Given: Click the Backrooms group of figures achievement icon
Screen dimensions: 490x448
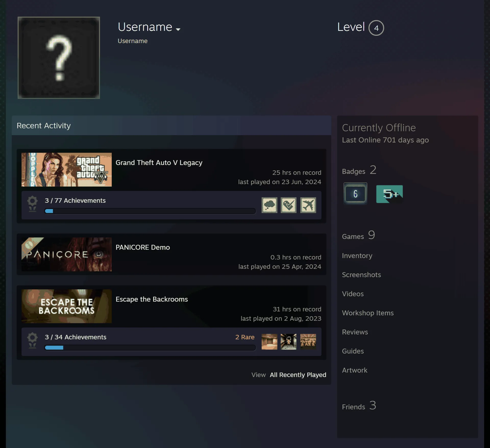Looking at the screenshot, I should click(308, 342).
